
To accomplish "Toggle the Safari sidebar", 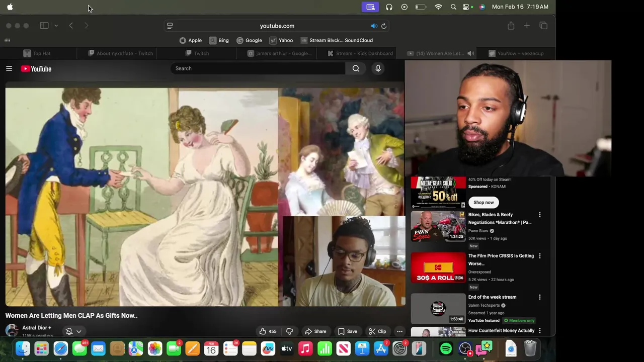I will tap(44, 26).
